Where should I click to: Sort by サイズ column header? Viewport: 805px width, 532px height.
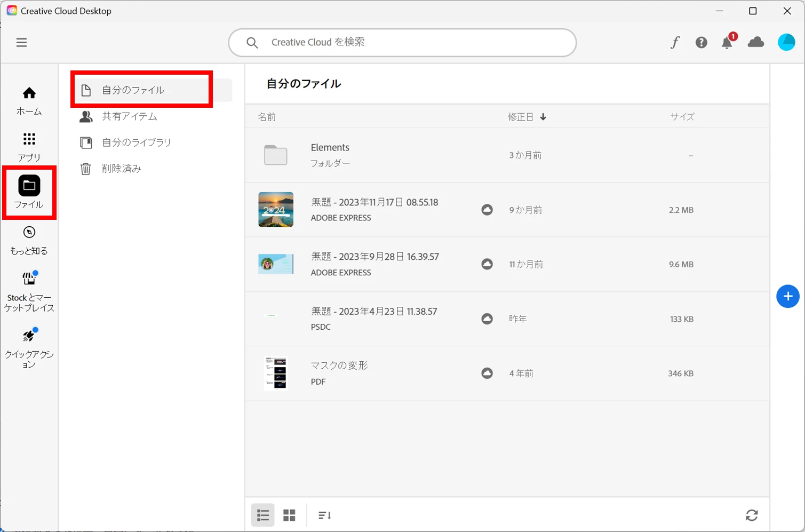682,117
